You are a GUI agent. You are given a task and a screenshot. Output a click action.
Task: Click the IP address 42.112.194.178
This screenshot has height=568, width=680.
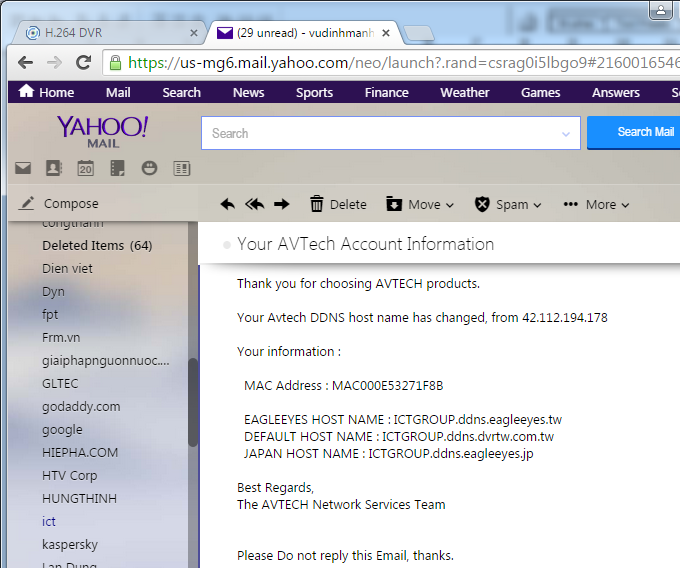(x=565, y=318)
